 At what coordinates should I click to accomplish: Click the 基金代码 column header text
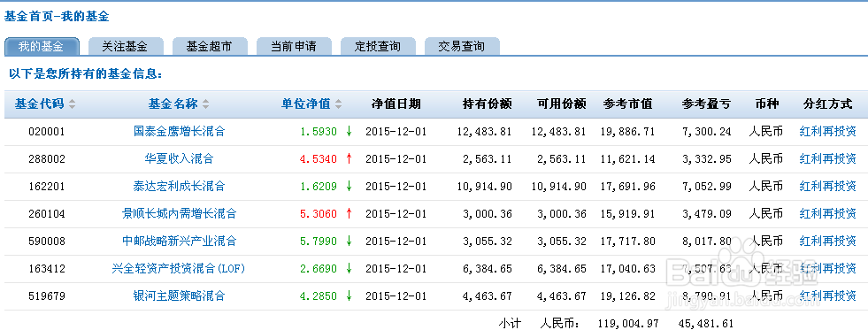click(39, 104)
